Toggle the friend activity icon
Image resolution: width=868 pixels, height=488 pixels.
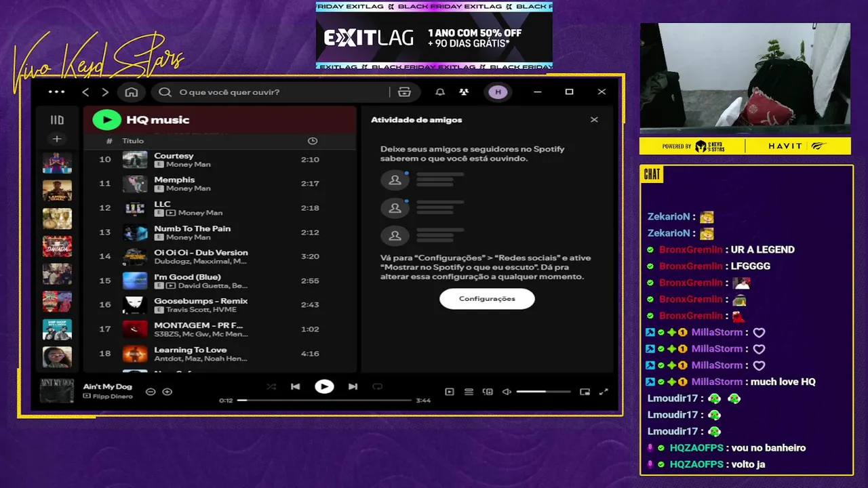coord(464,92)
